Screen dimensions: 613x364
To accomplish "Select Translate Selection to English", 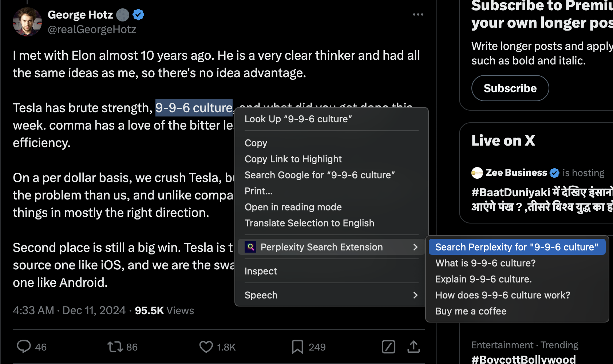I will click(x=309, y=223).
